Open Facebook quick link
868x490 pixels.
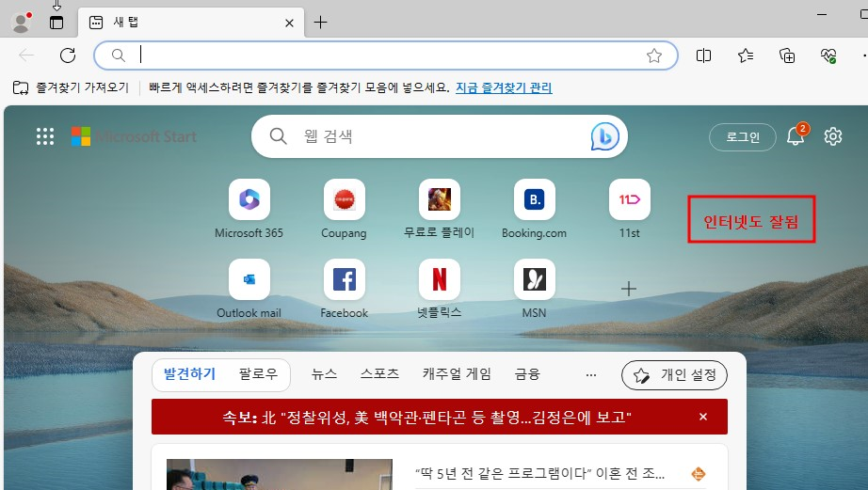click(x=345, y=289)
